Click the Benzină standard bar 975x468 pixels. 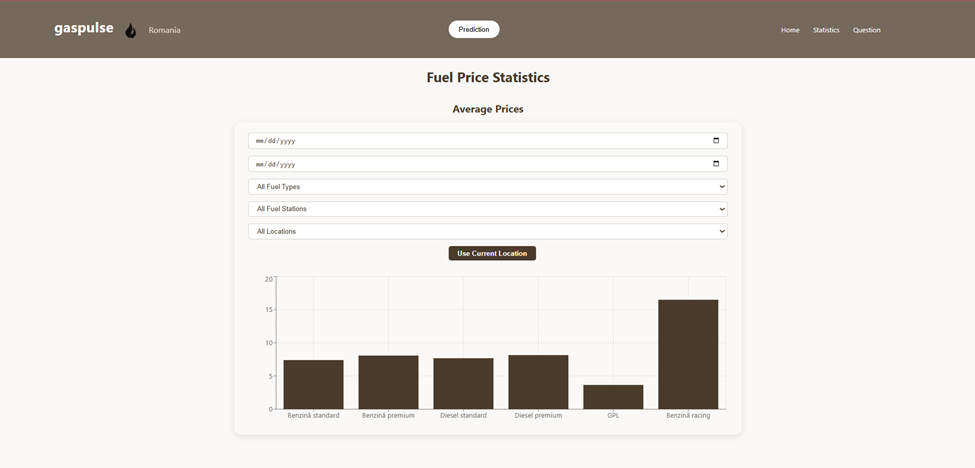coord(313,385)
